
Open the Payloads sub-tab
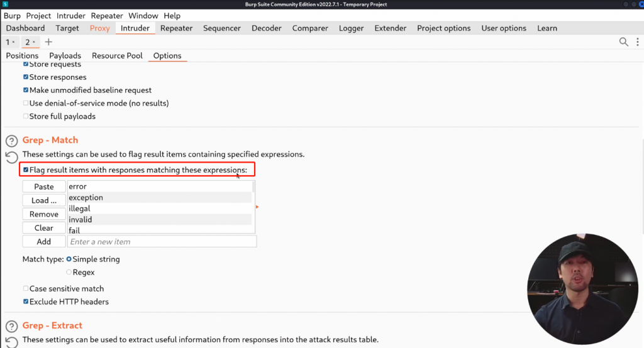(65, 56)
